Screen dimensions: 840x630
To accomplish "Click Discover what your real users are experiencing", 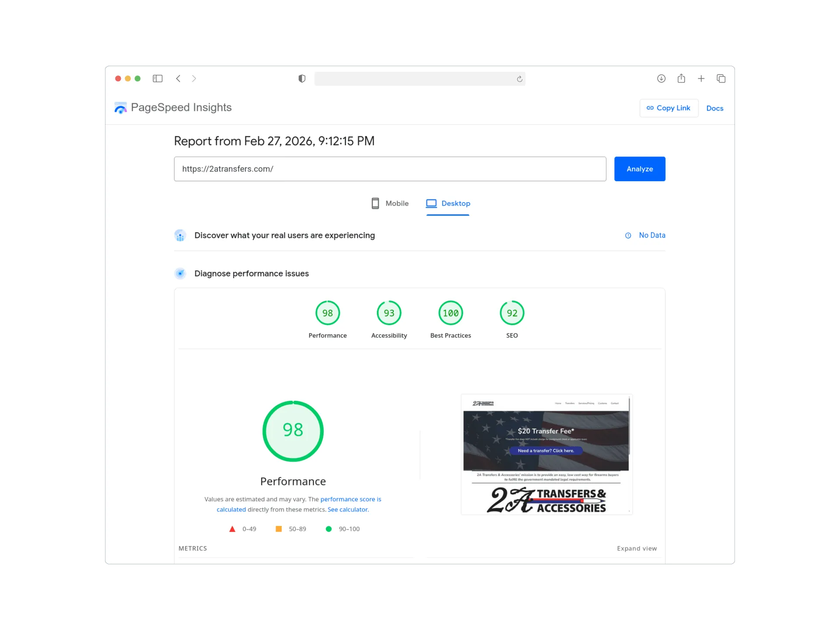I will click(284, 235).
